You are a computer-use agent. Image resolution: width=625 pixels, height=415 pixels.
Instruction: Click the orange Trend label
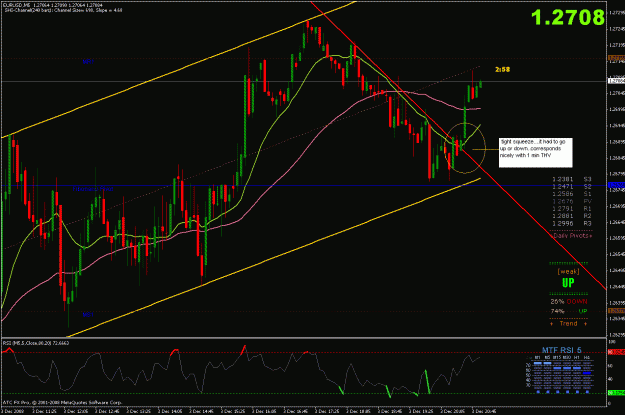click(568, 324)
